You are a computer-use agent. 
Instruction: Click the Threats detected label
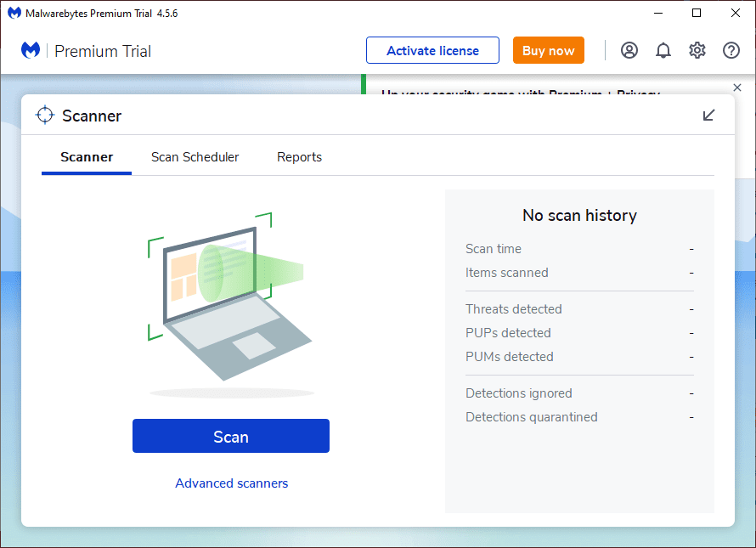click(x=513, y=308)
